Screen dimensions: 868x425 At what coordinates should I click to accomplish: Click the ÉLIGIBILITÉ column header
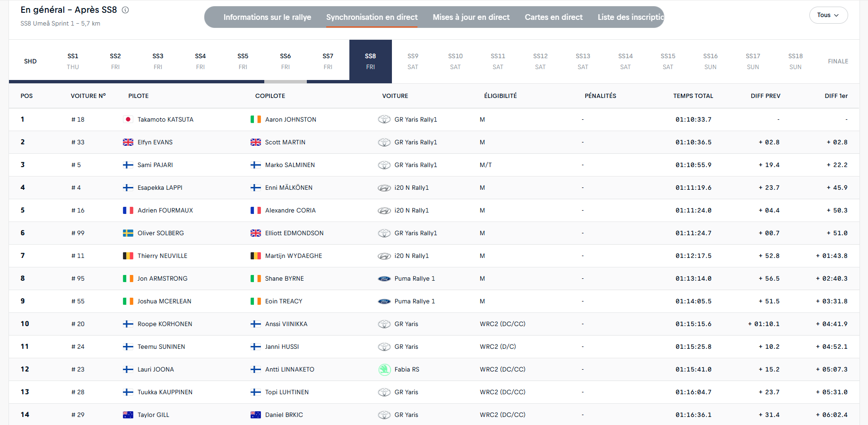500,96
